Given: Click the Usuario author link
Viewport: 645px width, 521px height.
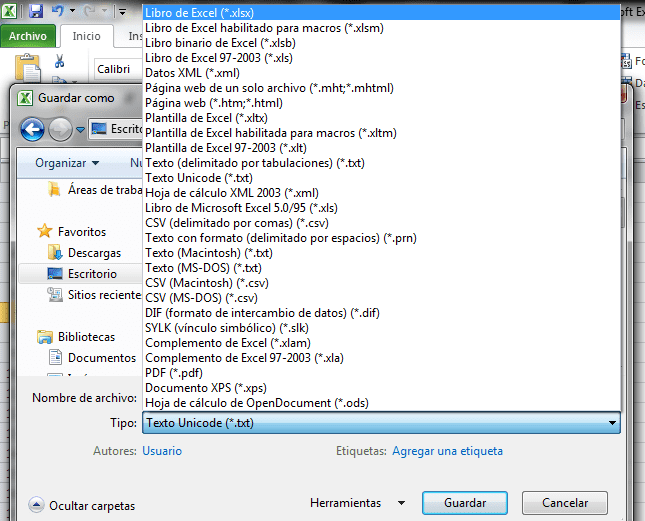Looking at the screenshot, I should pos(162,451).
